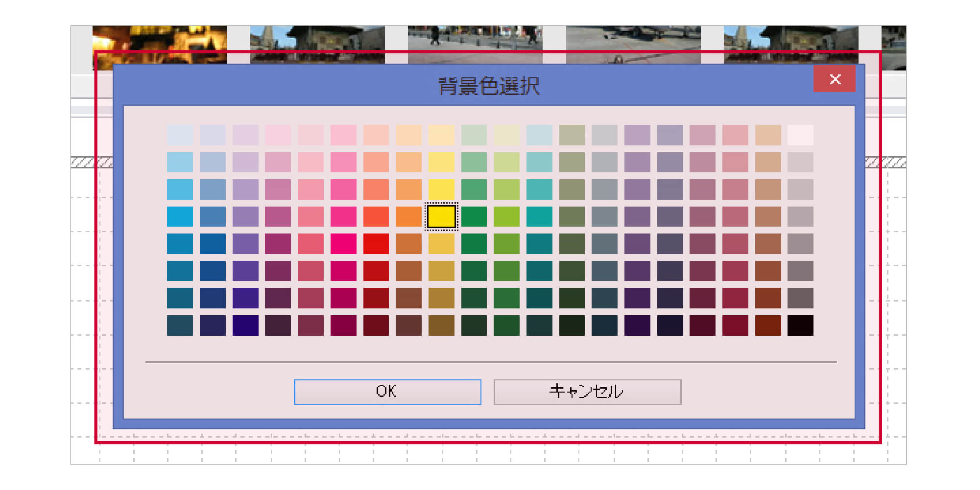Pick the vivid cyan swatch in the selected yellow's row
Image resolution: width=980 pixels, height=490 pixels.
tap(180, 216)
